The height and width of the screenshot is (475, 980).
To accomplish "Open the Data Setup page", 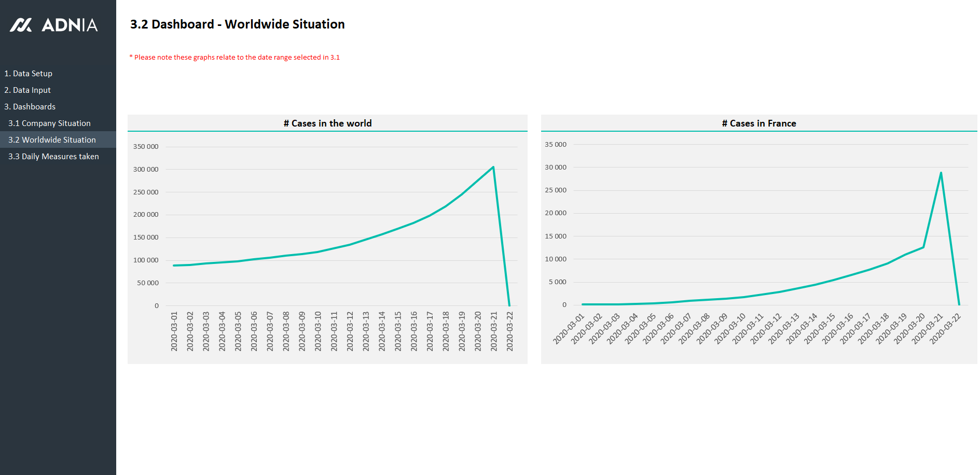I will tap(29, 74).
